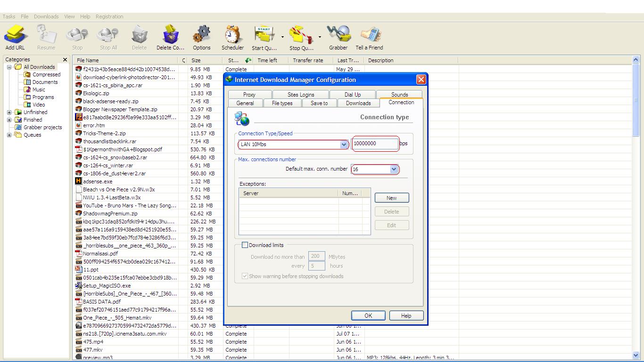
Task: Open Options via the gears icon
Action: click(202, 34)
